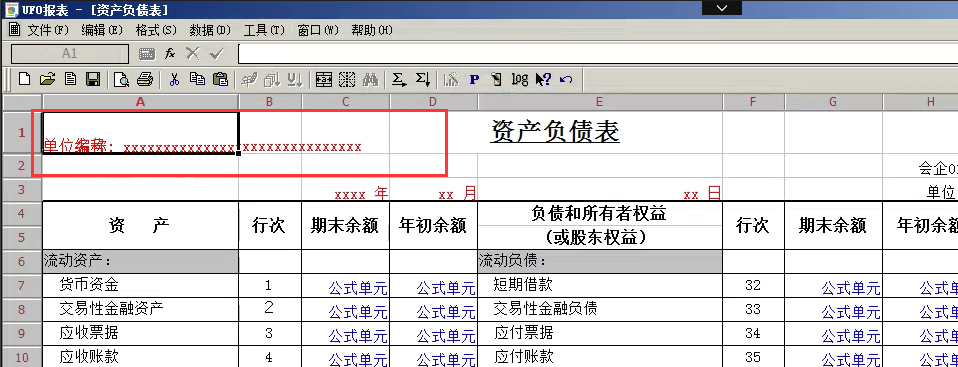Image resolution: width=958 pixels, height=367 pixels.
Task: Click the horizontal sum sigma icon
Action: [x=399, y=79]
